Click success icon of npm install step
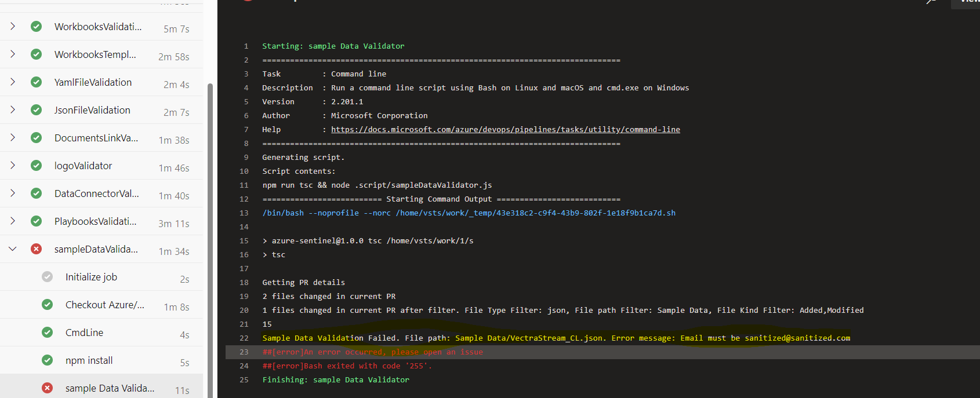This screenshot has width=980, height=398. [48, 360]
